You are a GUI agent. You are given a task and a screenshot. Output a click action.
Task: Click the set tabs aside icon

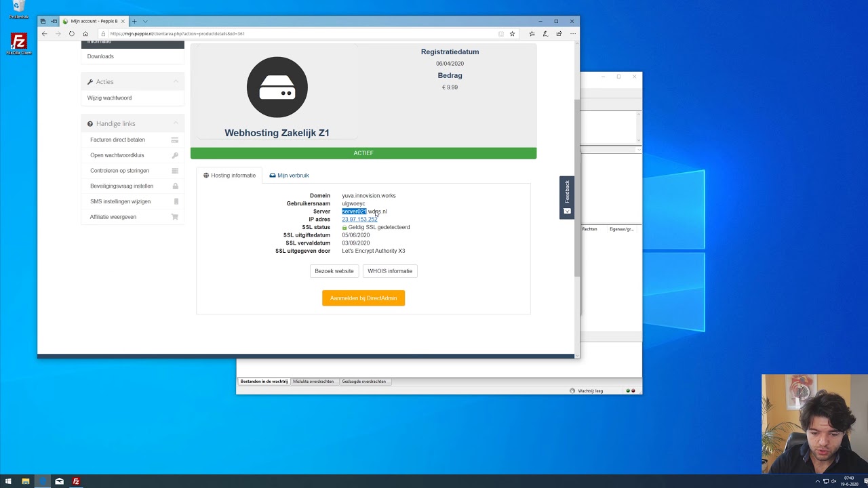click(54, 21)
